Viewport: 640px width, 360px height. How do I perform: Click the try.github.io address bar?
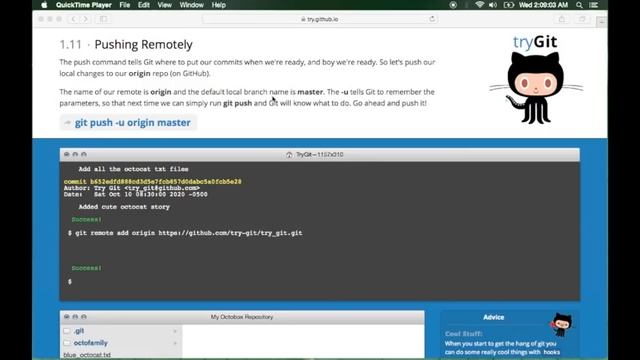[x=320, y=19]
